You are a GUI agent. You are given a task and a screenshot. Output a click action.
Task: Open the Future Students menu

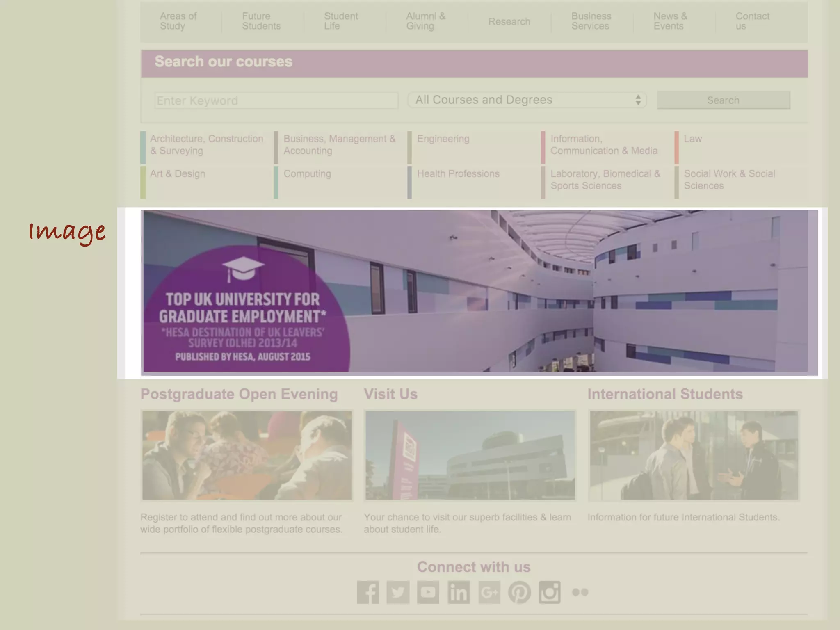tap(261, 21)
